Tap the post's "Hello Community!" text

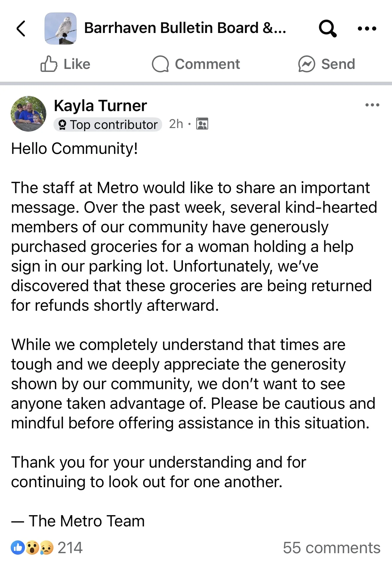pos(74,149)
